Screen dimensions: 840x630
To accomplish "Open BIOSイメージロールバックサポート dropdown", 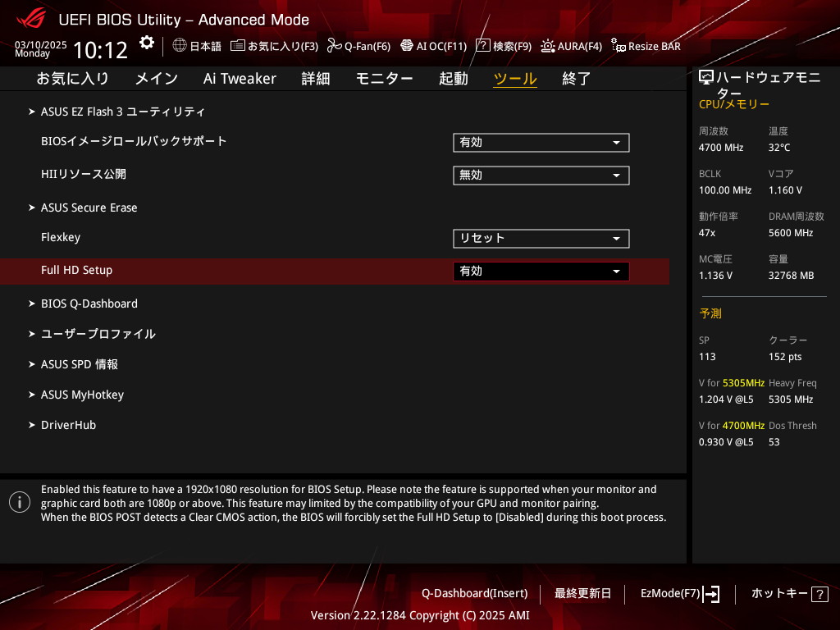I will click(541, 143).
